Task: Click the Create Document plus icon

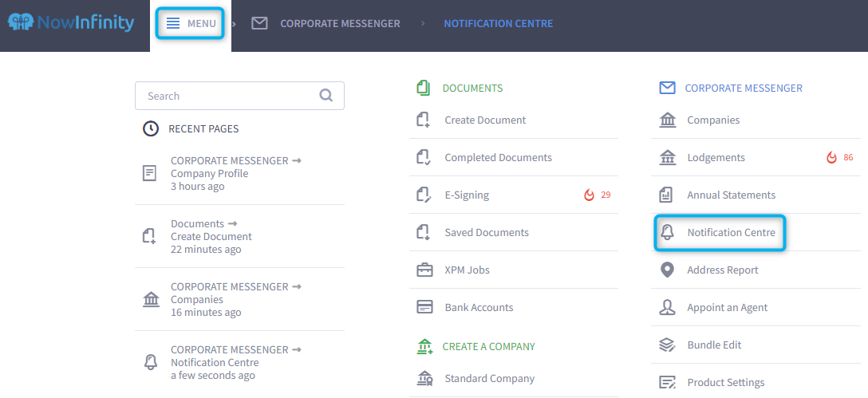Action: (424, 120)
